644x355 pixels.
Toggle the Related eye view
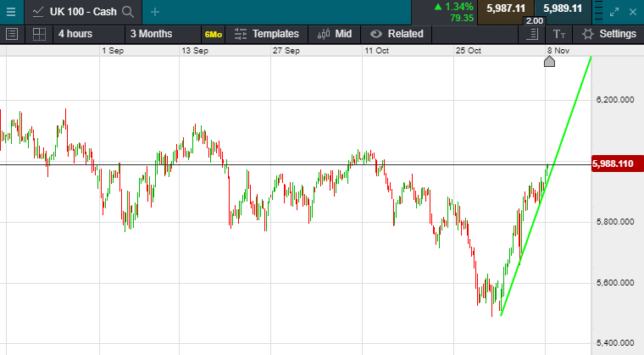397,34
